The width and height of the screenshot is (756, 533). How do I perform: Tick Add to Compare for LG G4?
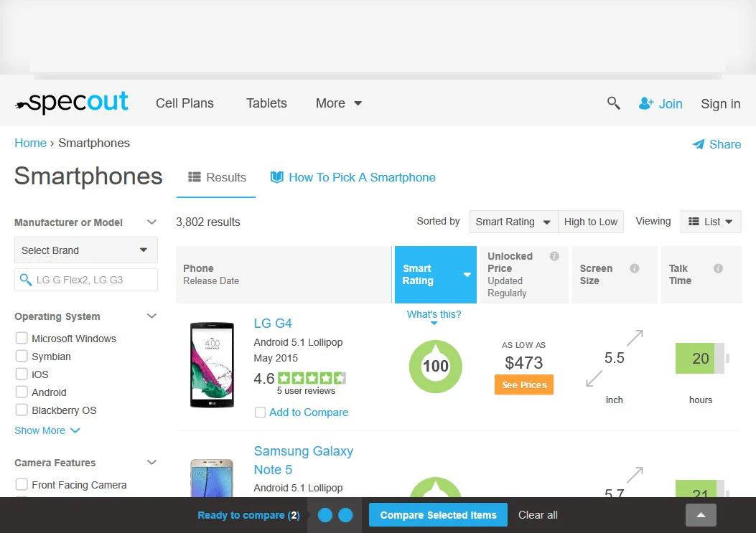pyautogui.click(x=260, y=412)
